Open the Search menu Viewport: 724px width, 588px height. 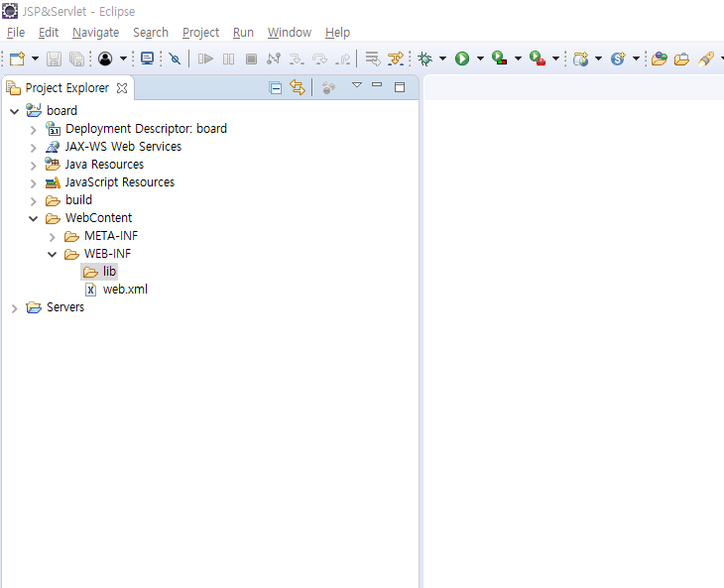pyautogui.click(x=151, y=33)
